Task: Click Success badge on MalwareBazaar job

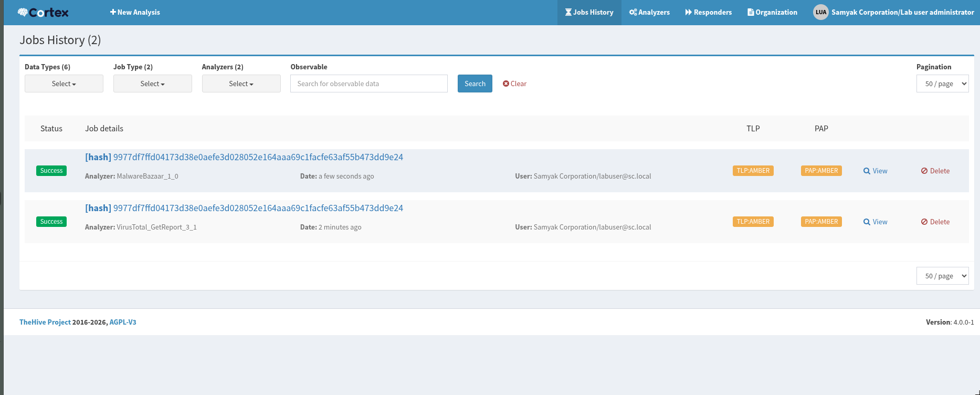Action: pos(51,171)
